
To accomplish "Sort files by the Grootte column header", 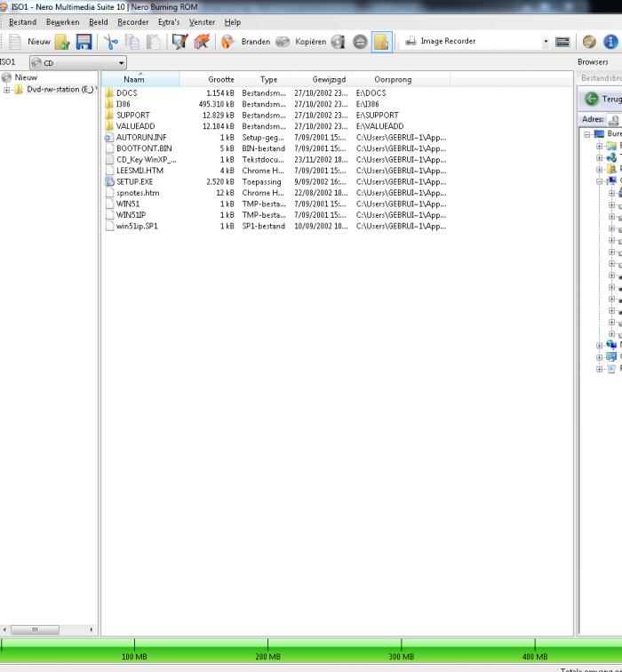I will (220, 80).
